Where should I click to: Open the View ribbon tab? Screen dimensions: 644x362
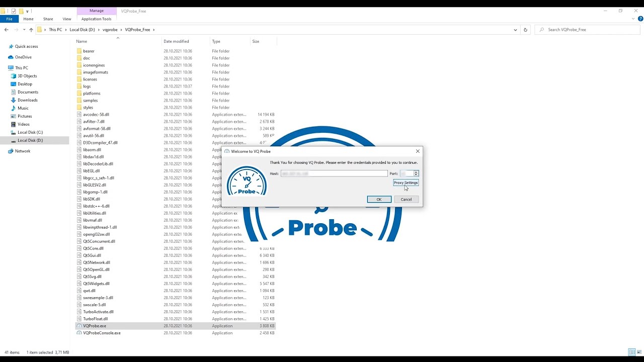click(67, 19)
